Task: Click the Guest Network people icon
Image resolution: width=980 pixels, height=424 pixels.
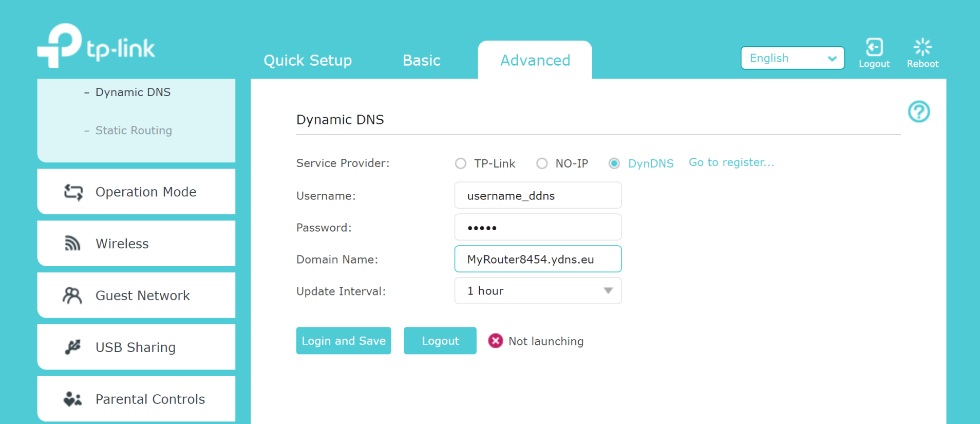Action: (x=72, y=296)
